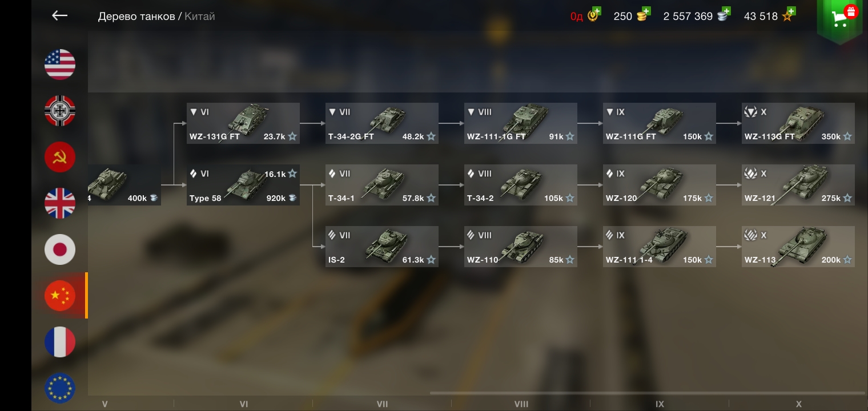Screen dimensions: 868x411
Task: Select the European nation flag icon
Action: pos(60,388)
